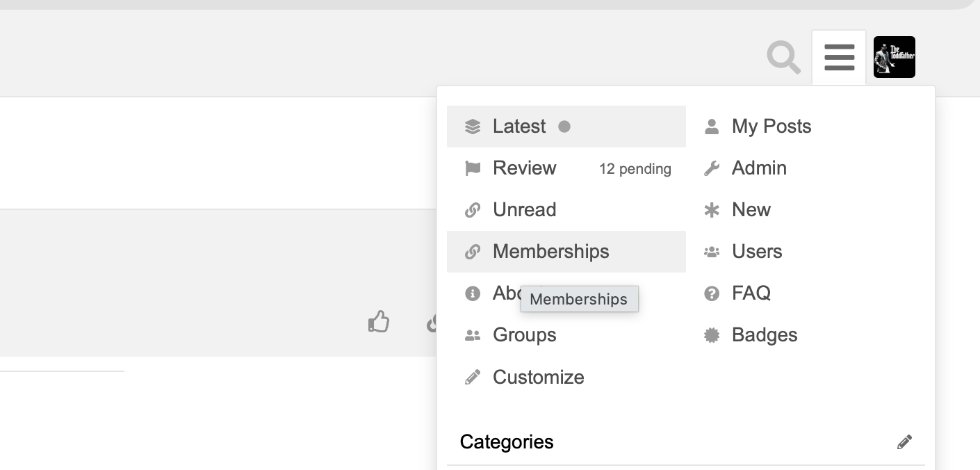The width and height of the screenshot is (980, 470).
Task: Go to Unread topics
Action: pos(524,210)
